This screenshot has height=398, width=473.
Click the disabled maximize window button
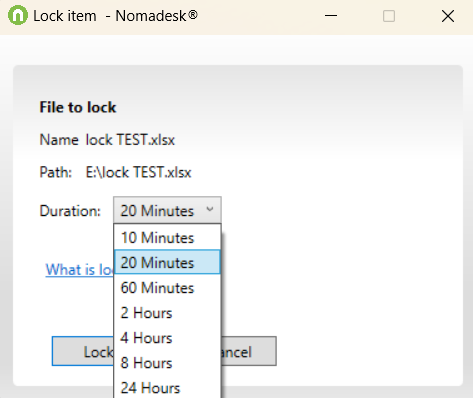(389, 16)
